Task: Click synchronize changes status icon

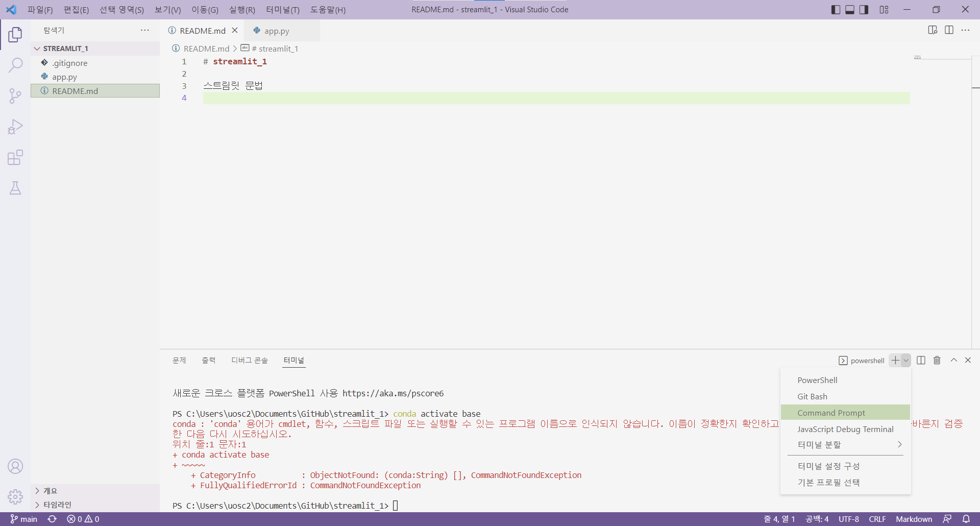Action: pos(52,519)
